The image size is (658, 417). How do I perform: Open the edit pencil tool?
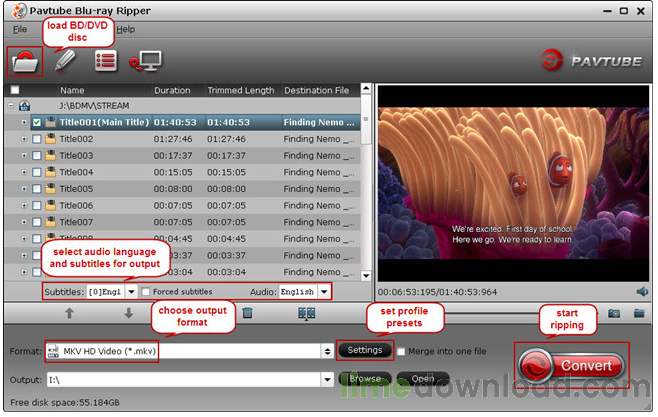point(65,61)
